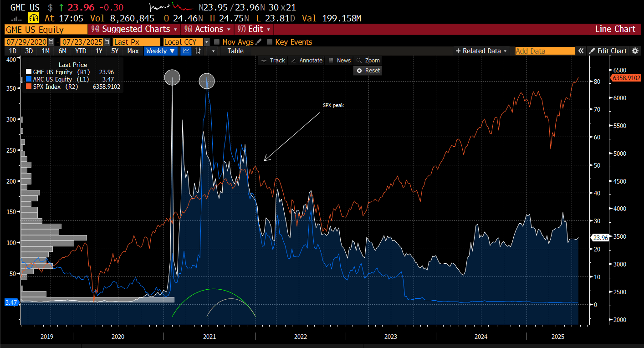Select the YTD time range

81,51
